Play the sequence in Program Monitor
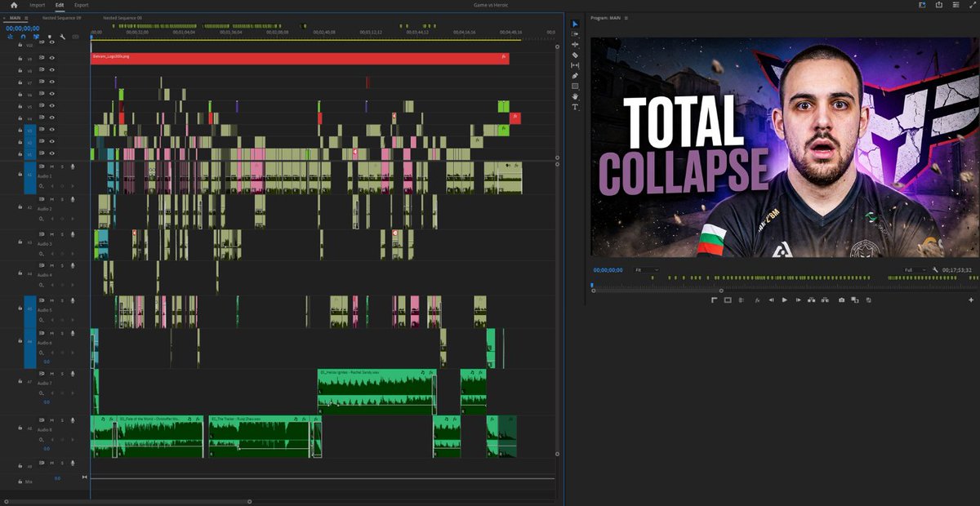 (785, 300)
